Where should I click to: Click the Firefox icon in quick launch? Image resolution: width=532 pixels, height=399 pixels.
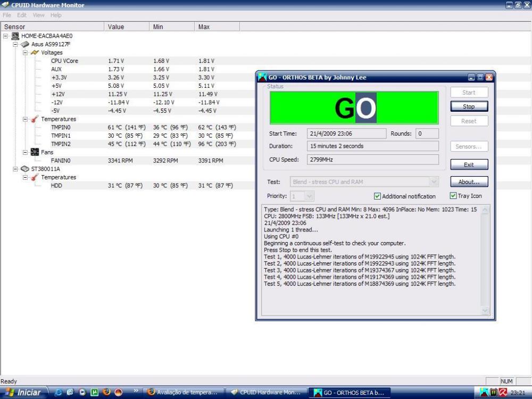(x=106, y=392)
